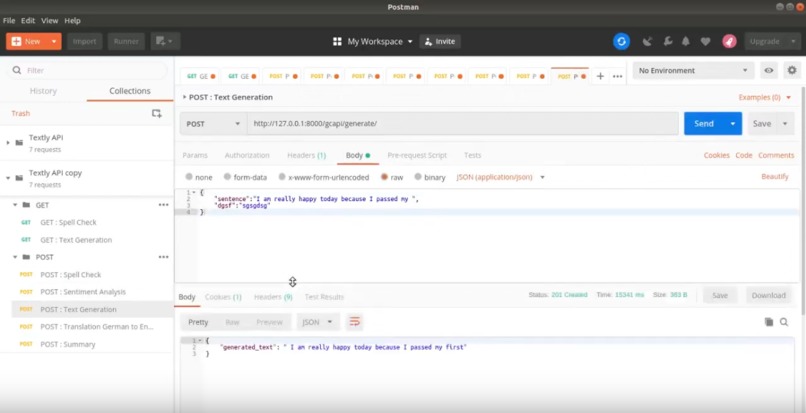Open the POST method dropdown
Viewport: 806px width, 413px height.
[213, 124]
